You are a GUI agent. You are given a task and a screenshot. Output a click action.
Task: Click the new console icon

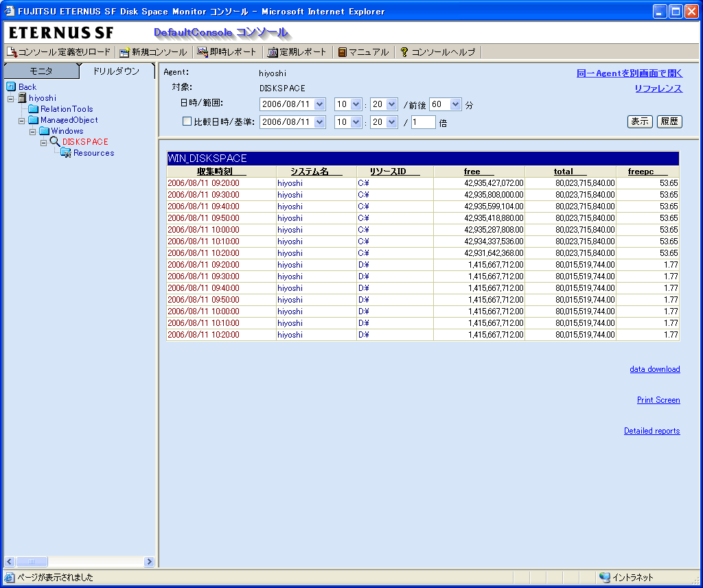click(x=124, y=52)
